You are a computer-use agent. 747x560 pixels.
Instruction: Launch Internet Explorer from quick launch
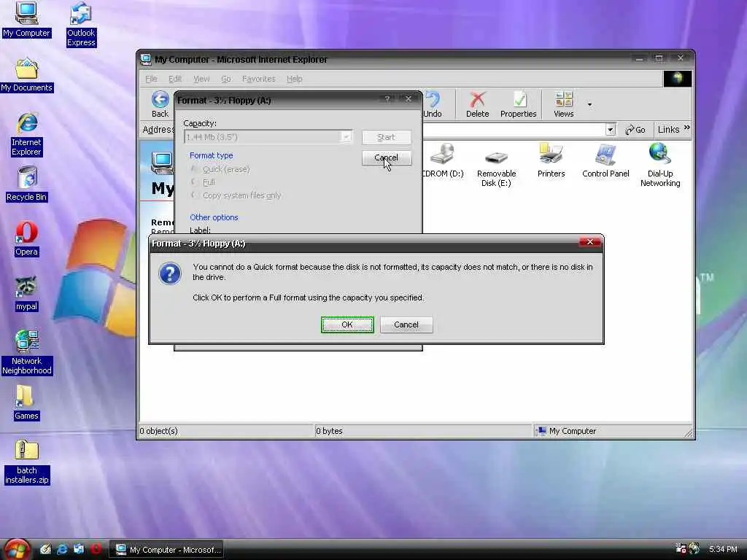tap(62, 549)
